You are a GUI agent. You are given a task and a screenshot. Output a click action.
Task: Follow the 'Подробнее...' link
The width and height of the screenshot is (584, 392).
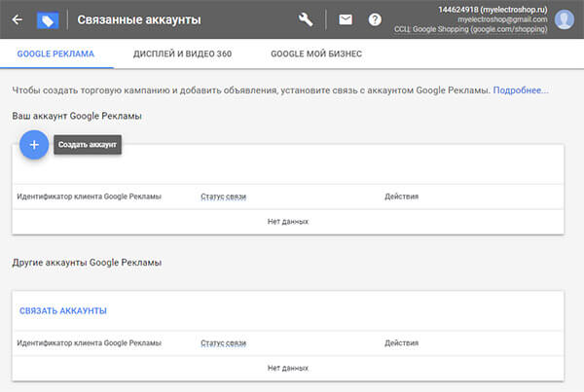click(x=521, y=90)
